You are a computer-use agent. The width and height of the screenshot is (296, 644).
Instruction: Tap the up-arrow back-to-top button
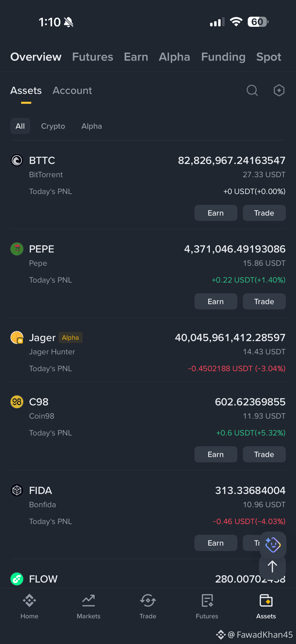click(x=272, y=566)
